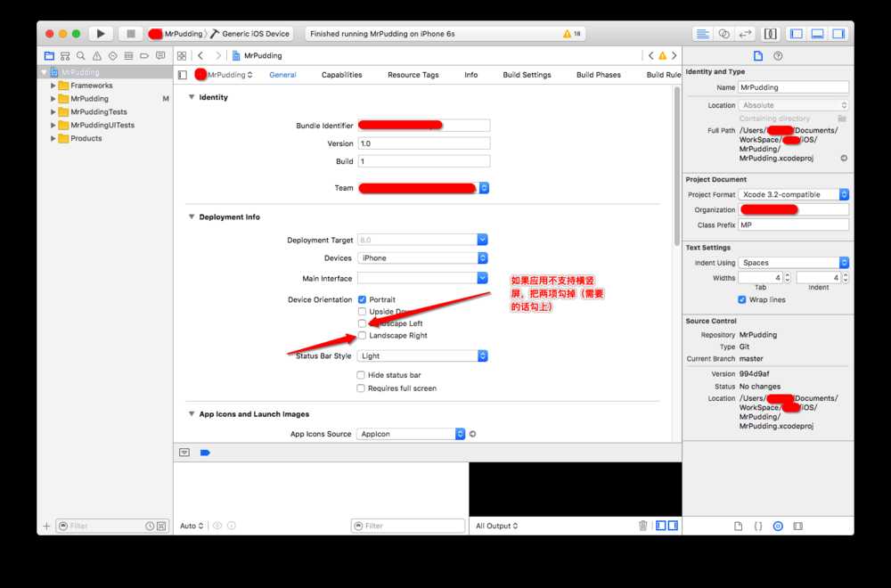Open the Team dropdown
This screenshot has height=588, width=891.
point(484,188)
